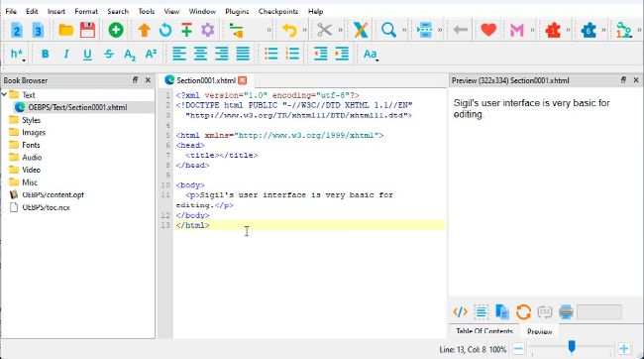This screenshot has width=644, height=359.
Task: Open the Aa change case dropdown
Action: (x=371, y=54)
